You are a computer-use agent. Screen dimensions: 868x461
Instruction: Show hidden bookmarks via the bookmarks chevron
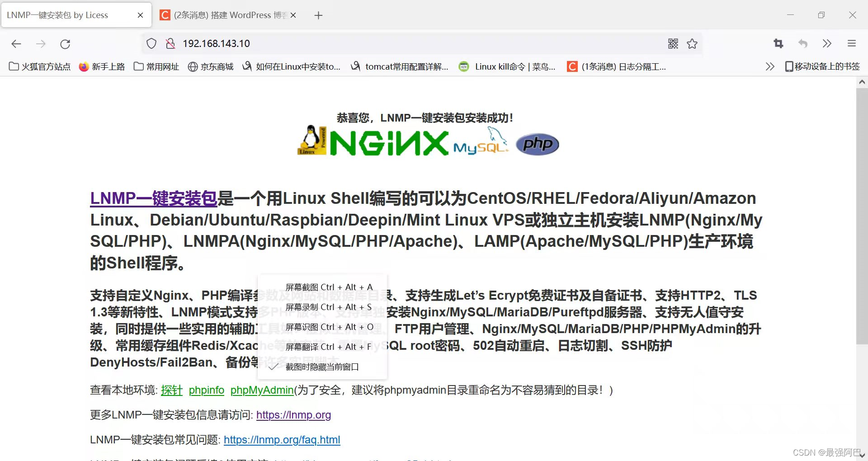(770, 66)
